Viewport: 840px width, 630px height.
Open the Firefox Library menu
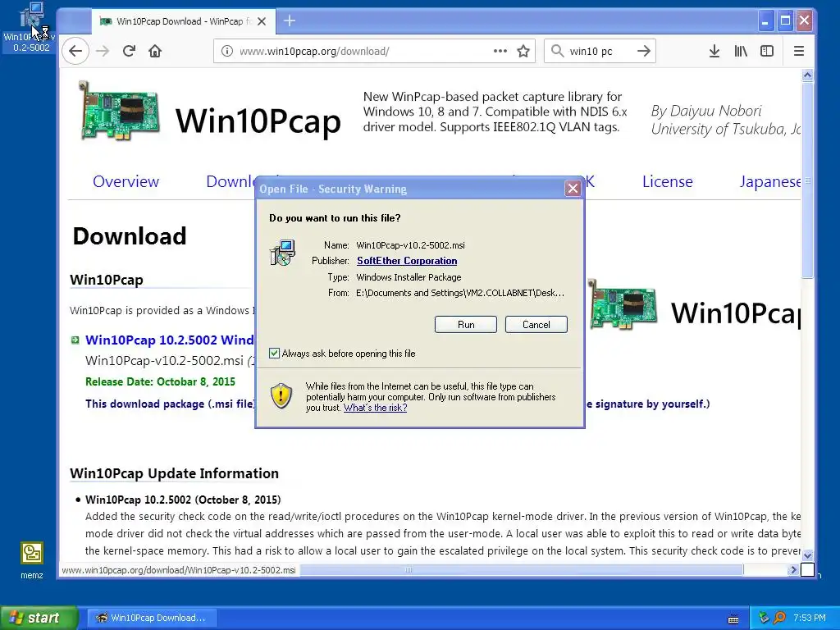point(741,52)
